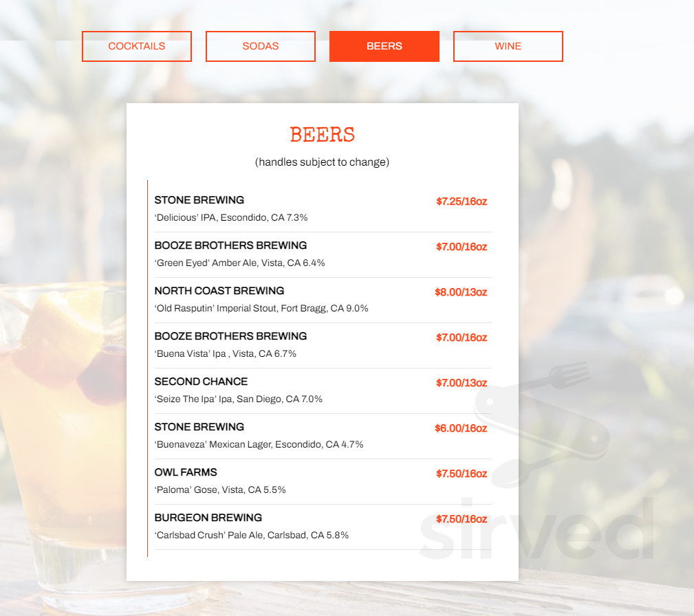
Task: Click the BEERS heading text
Action: pyautogui.click(x=322, y=135)
